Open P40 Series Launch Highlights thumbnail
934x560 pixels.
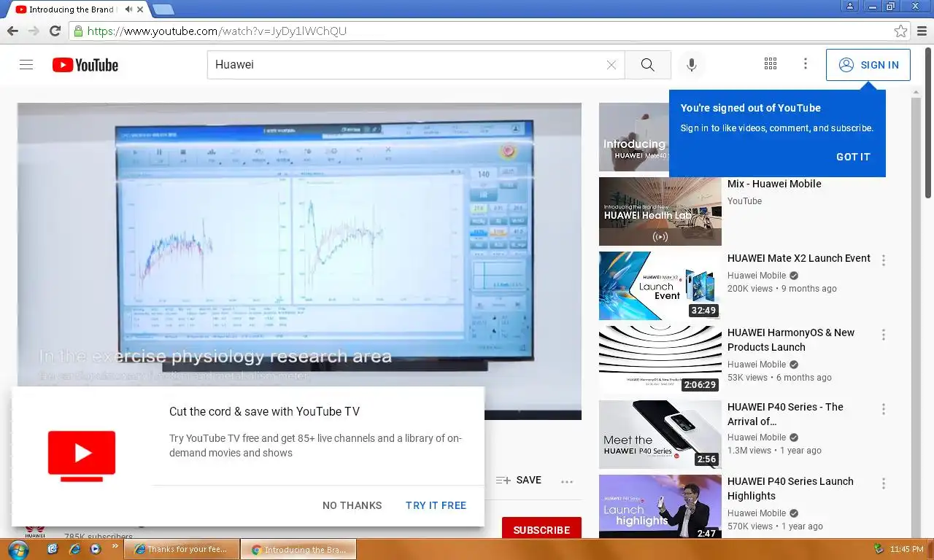[660, 507]
